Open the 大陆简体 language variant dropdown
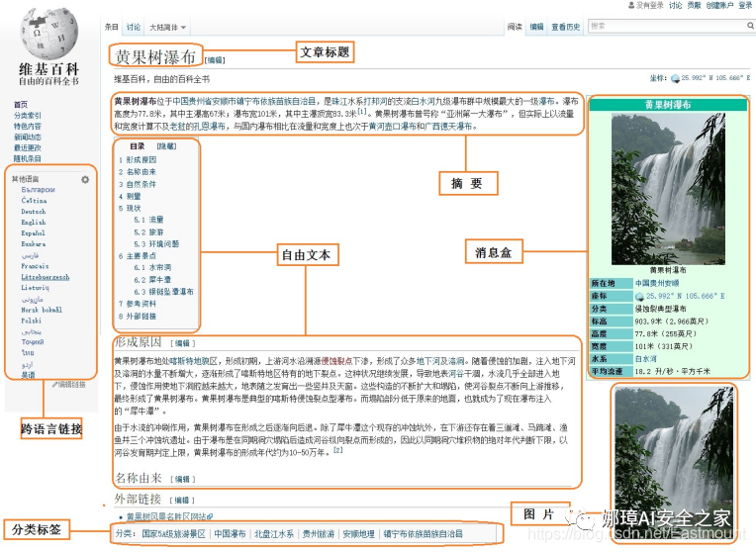This screenshot has height=552, width=756. tap(168, 28)
